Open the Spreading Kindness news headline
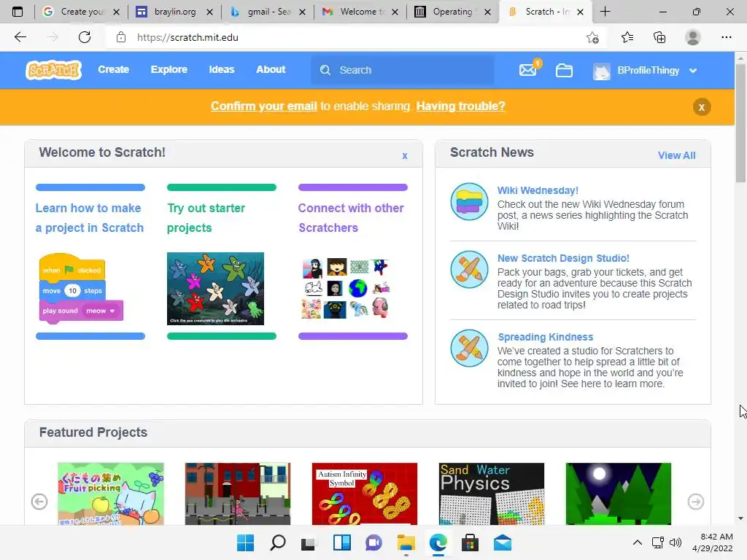The image size is (747, 560). click(546, 337)
